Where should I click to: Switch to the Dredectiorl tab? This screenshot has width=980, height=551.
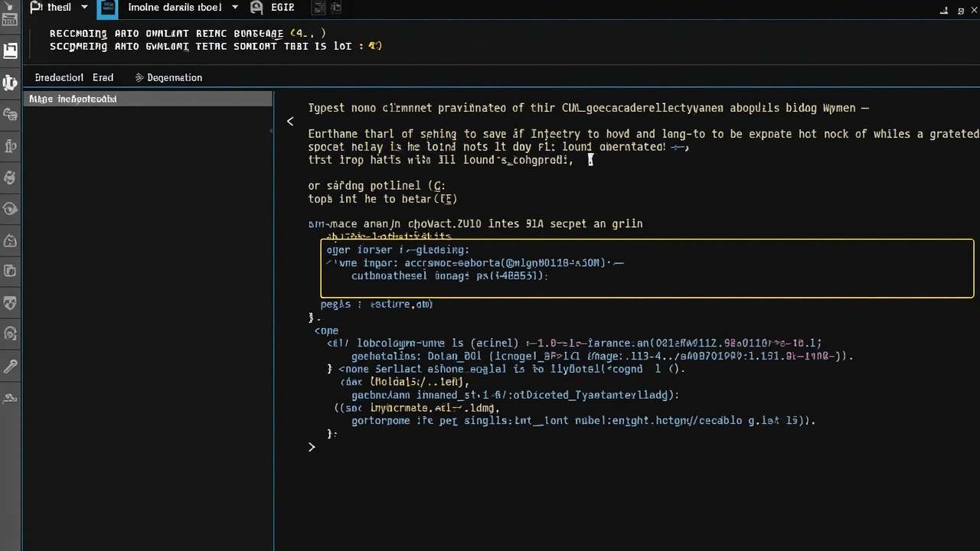59,77
